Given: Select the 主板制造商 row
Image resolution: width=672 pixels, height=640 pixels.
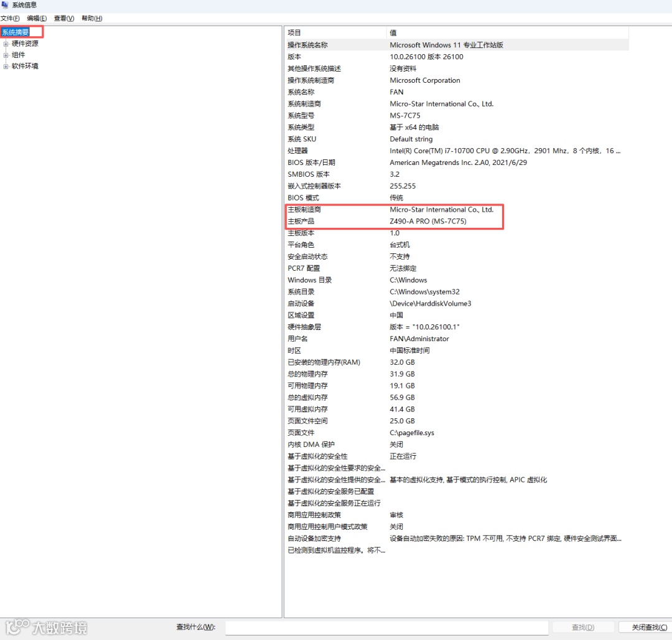Looking at the screenshot, I should [457, 209].
